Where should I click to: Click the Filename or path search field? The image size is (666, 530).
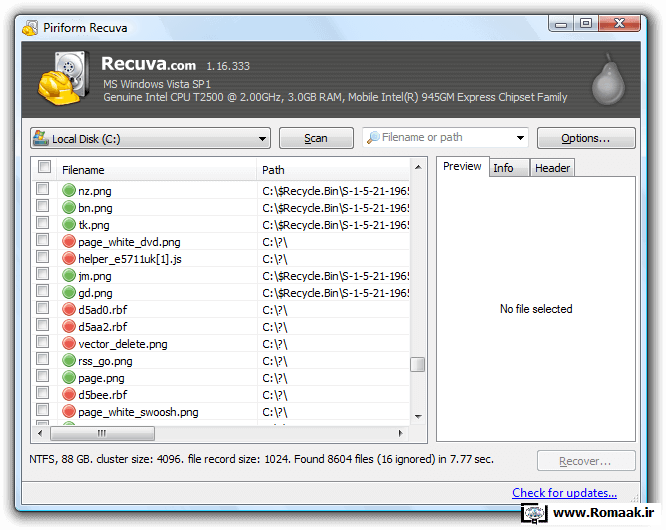(445, 138)
